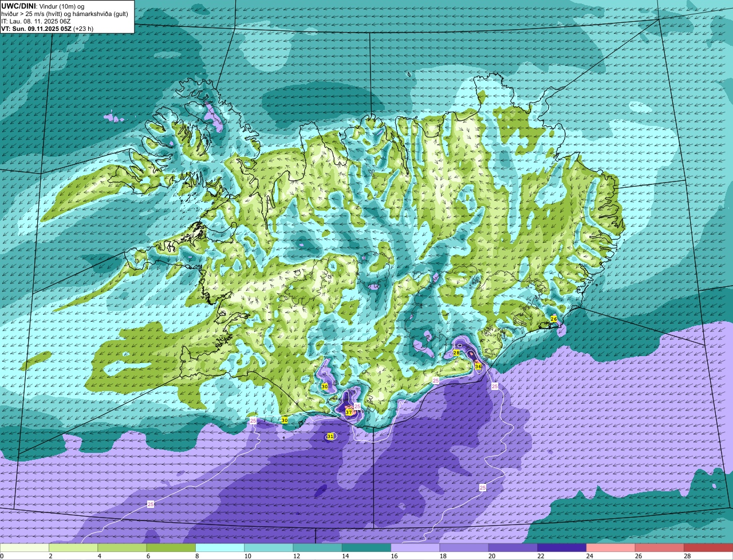The image size is (733, 560).
Task: Click the above-28 m/s red legend swatch
Action: click(708, 548)
